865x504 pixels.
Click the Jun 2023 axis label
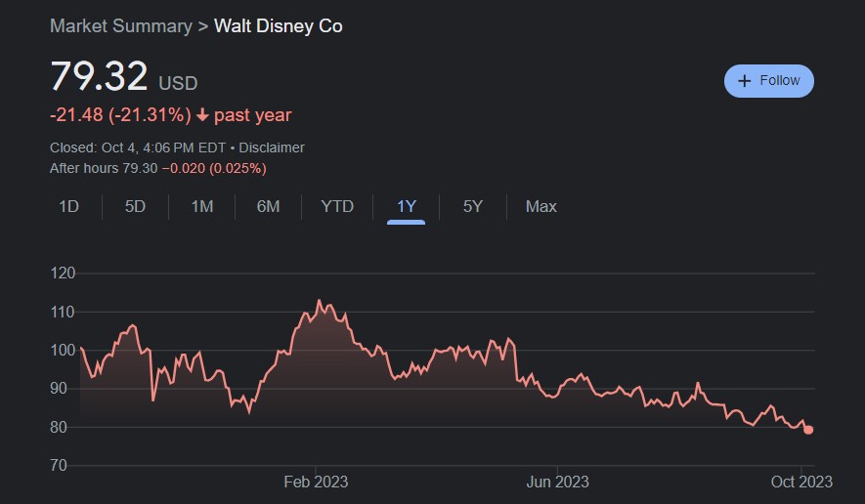click(x=557, y=482)
